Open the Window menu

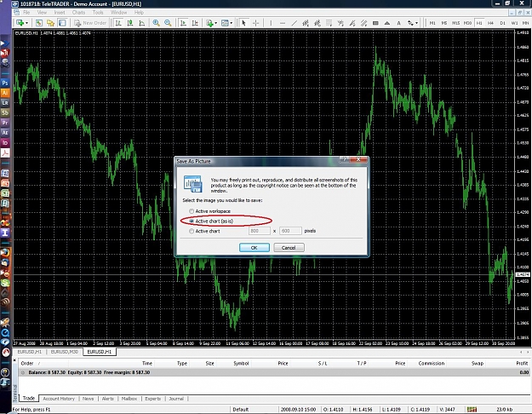tap(119, 13)
